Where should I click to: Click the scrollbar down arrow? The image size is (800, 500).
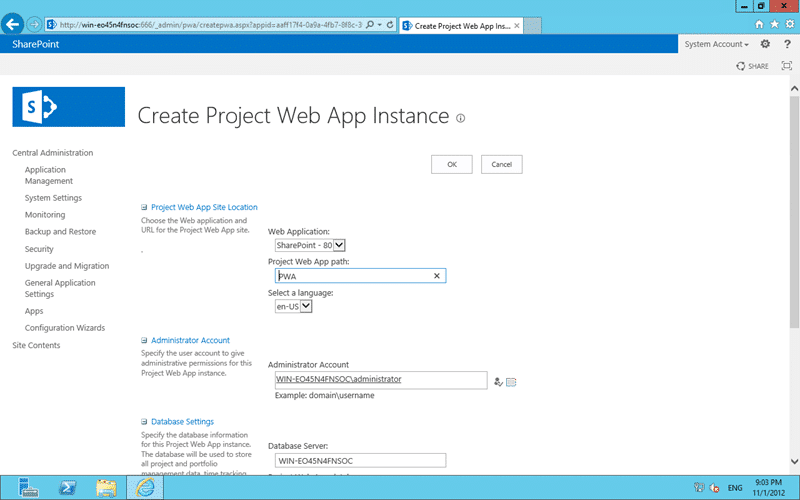794,462
